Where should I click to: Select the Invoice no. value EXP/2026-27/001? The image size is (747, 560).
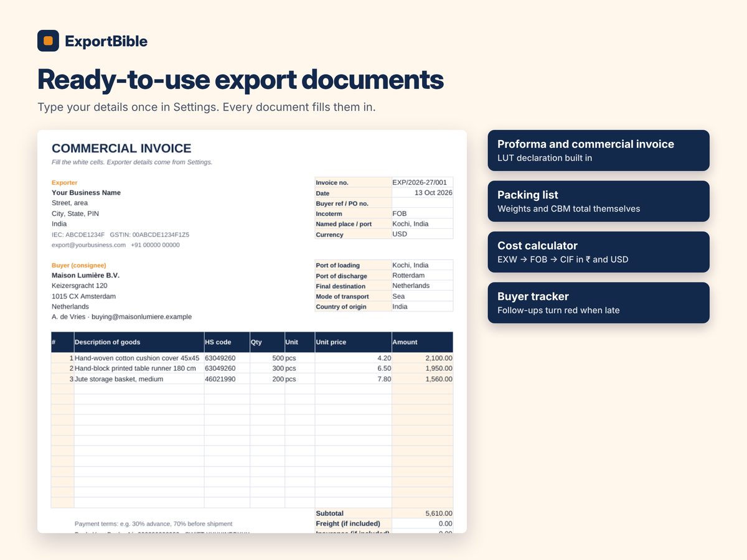[422, 182]
